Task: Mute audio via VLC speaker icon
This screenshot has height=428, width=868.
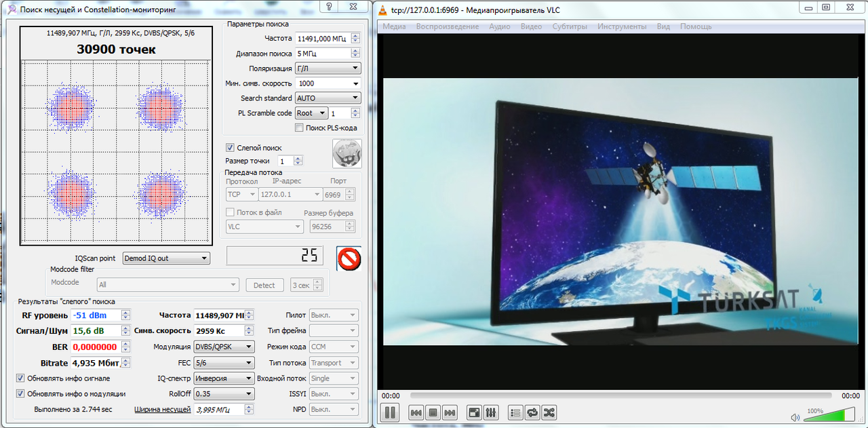Action: point(795,417)
